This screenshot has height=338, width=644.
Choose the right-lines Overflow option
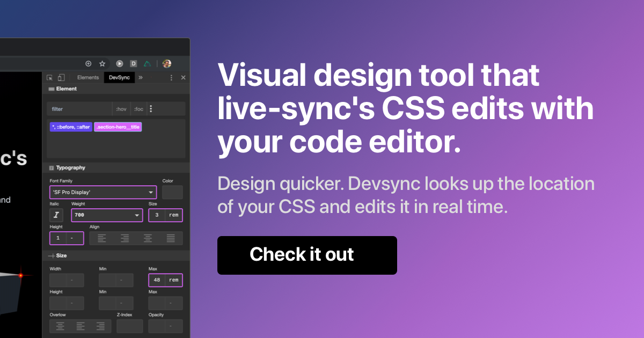[x=100, y=326]
